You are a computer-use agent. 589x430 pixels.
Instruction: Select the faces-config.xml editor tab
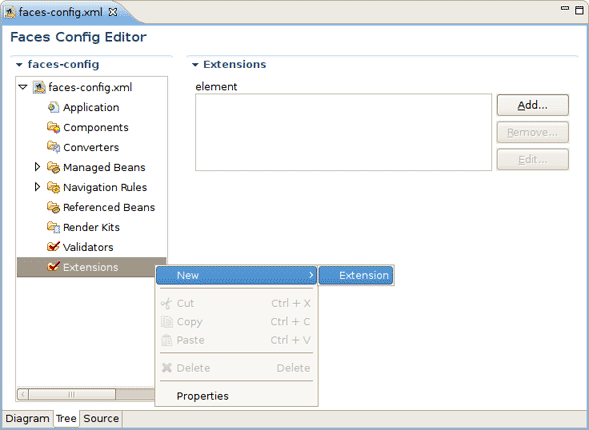(x=60, y=12)
